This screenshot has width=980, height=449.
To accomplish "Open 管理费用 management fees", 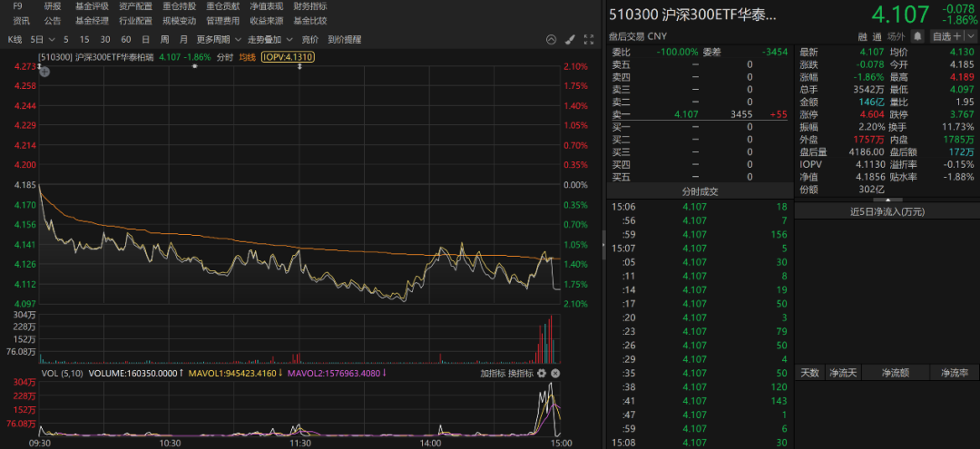I will coord(223,21).
